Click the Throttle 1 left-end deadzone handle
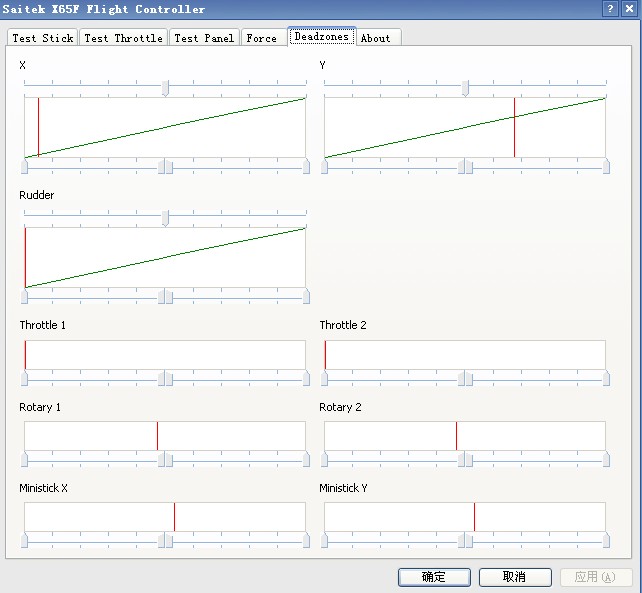Image resolution: width=642 pixels, height=593 pixels. pos(25,378)
